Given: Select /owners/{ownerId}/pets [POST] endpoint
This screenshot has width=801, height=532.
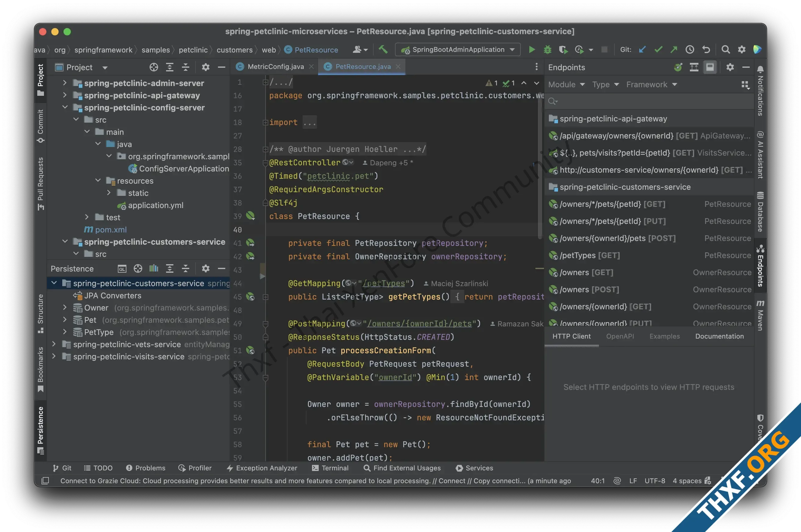Looking at the screenshot, I should [649, 238].
